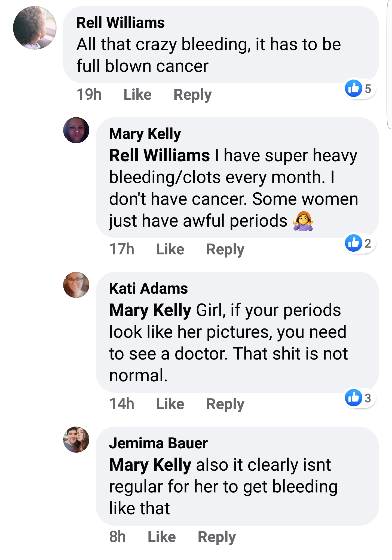Like Jemima Bauer's comment
Image resolution: width=392 pixels, height=560 pixels.
coord(162,537)
